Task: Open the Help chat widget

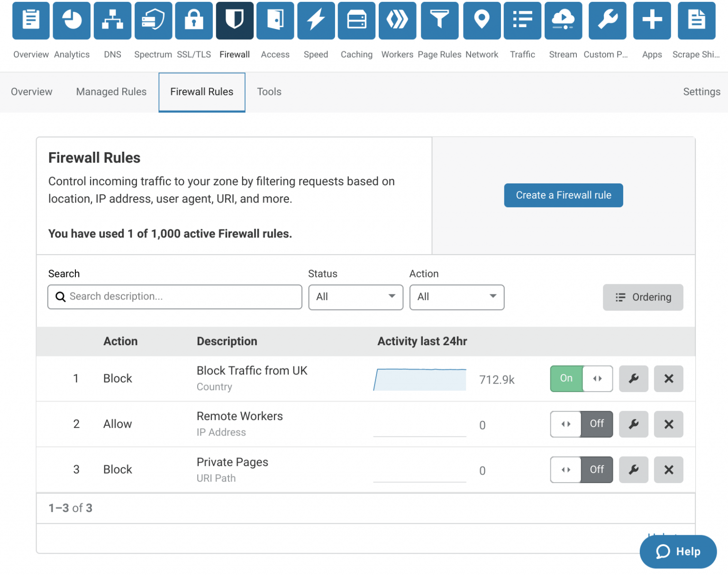Action: click(x=678, y=552)
